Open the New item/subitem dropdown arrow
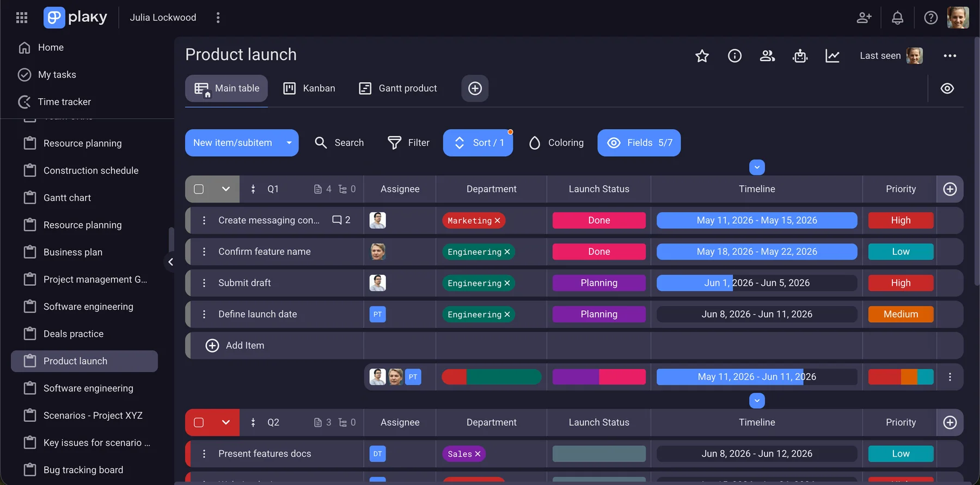Viewport: 980px width, 485px height. [289, 143]
